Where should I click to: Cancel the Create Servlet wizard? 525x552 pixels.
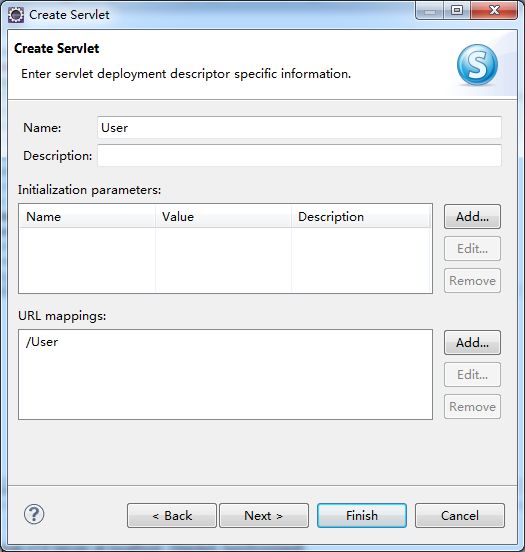pyautogui.click(x=460, y=515)
